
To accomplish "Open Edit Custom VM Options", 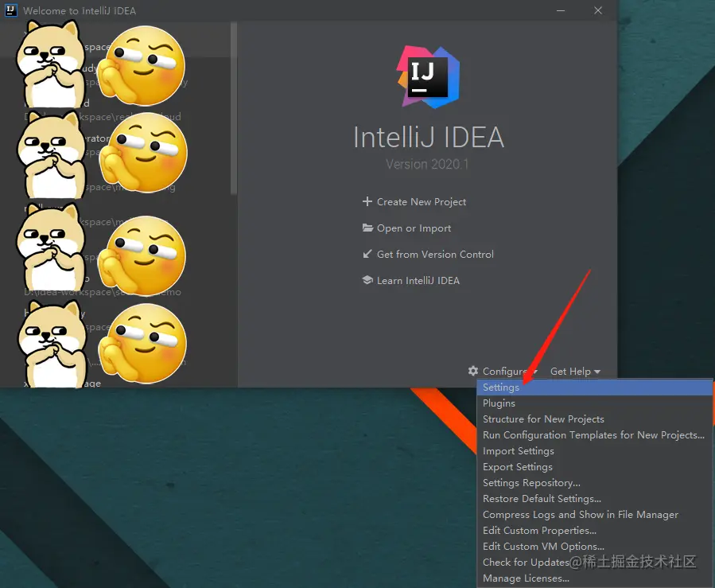I will tap(595, 547).
